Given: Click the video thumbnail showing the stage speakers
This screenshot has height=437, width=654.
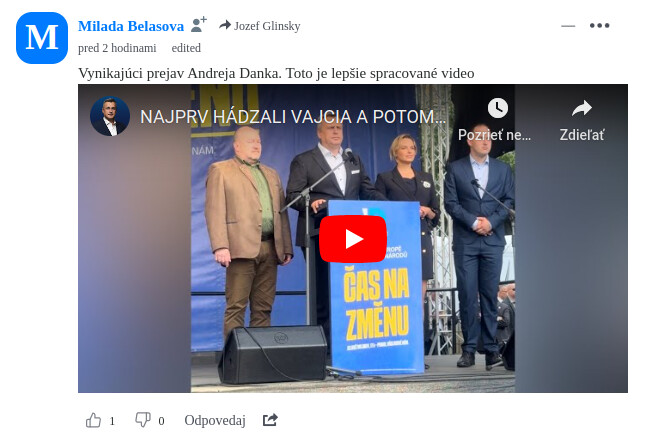Looking at the screenshot, I should 353,239.
